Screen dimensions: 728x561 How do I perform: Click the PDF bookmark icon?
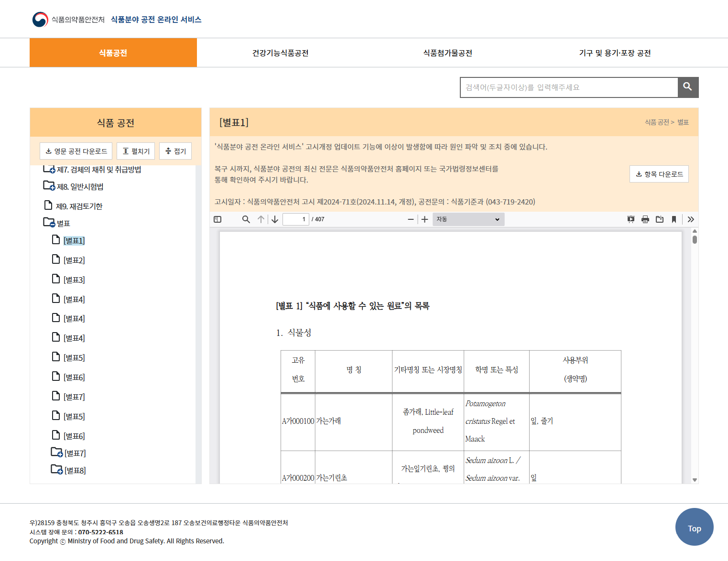[x=674, y=219]
